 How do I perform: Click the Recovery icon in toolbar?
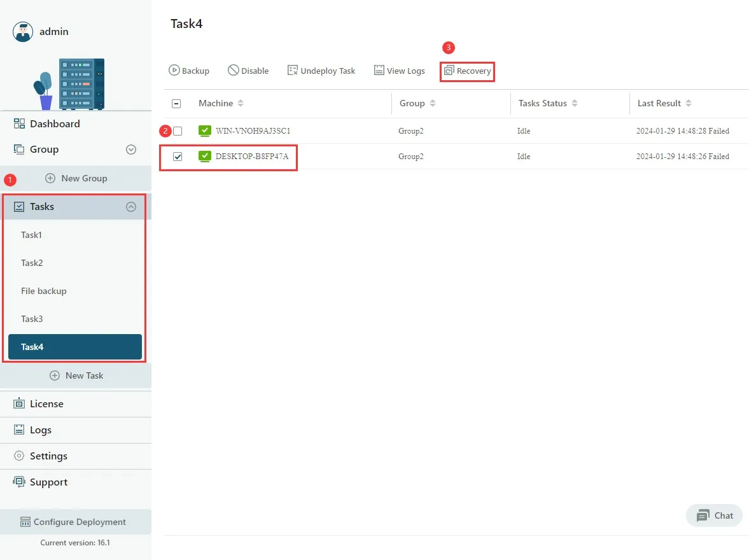coord(449,71)
